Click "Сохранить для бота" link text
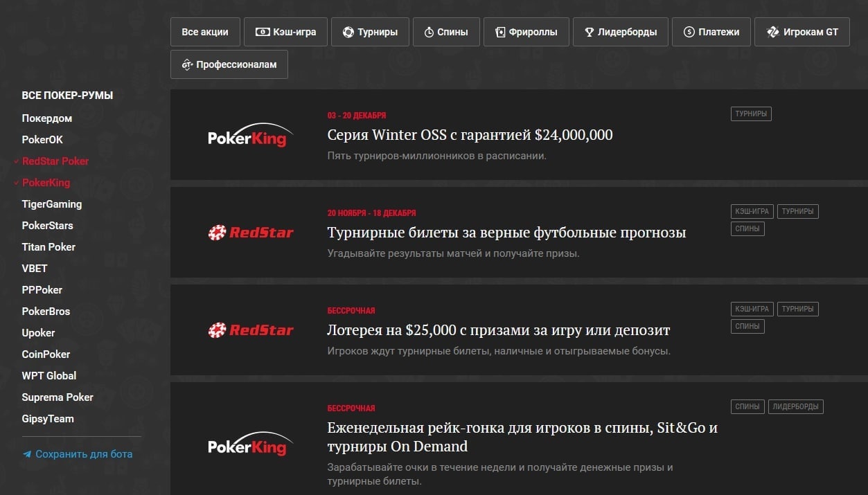The image size is (868, 495). [84, 455]
